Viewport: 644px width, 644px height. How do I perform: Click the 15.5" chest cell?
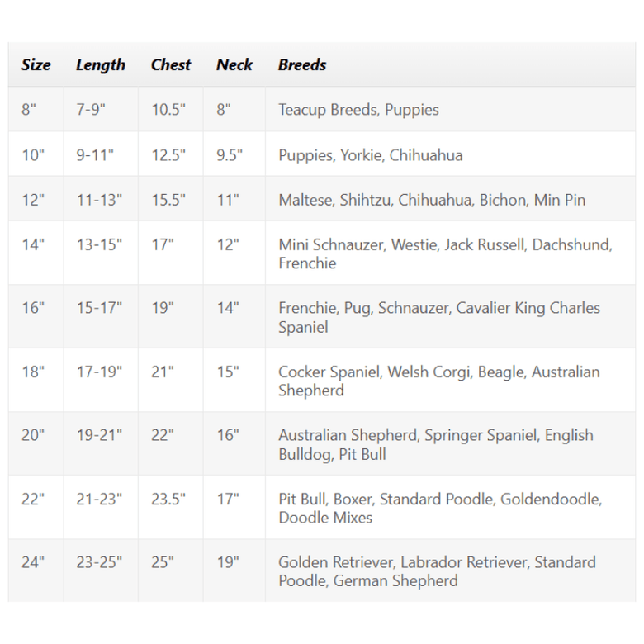tap(171, 199)
